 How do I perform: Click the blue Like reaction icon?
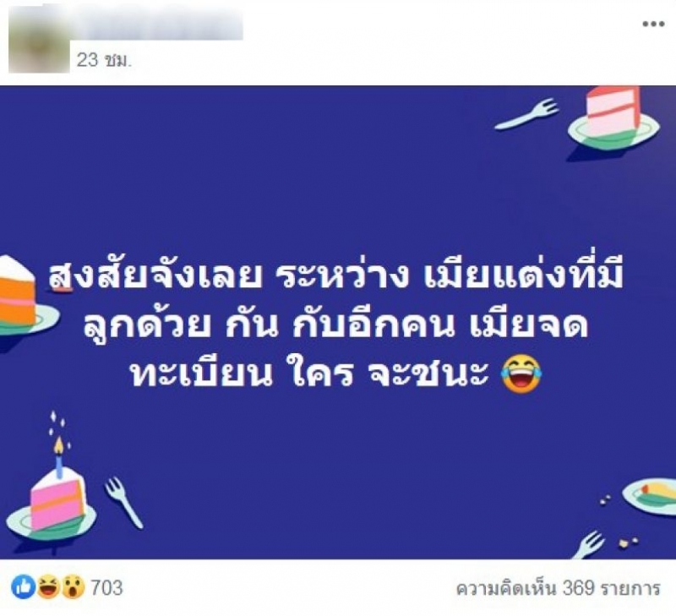coord(24,587)
